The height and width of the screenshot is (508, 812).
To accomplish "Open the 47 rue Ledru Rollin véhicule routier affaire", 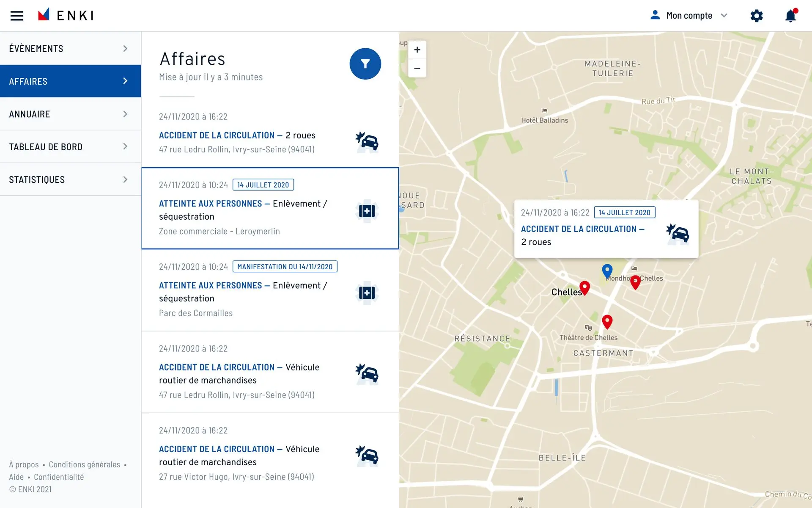I will pos(239,374).
